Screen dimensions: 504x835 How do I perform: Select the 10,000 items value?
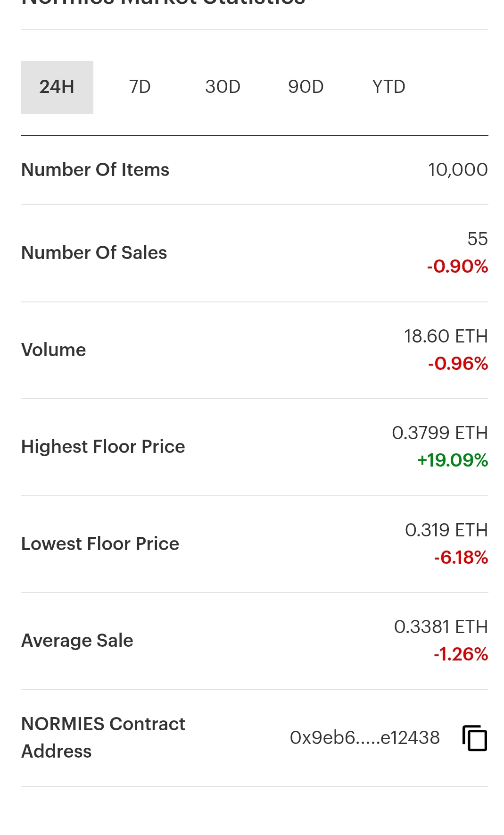(x=458, y=170)
